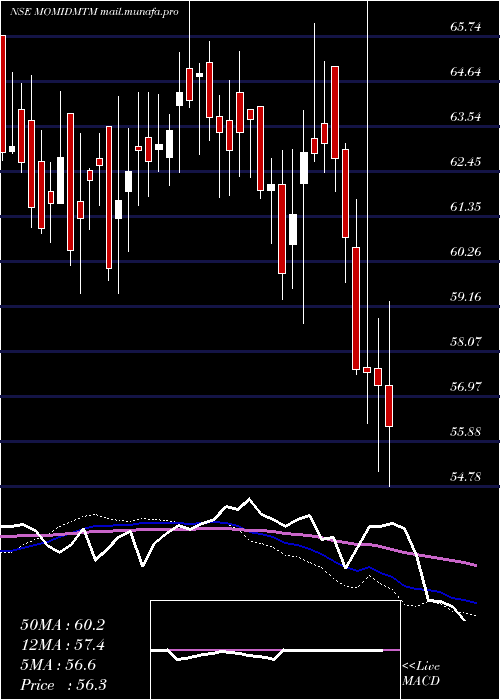Click the NSE MOMIDMTM chart title

[94, 12]
